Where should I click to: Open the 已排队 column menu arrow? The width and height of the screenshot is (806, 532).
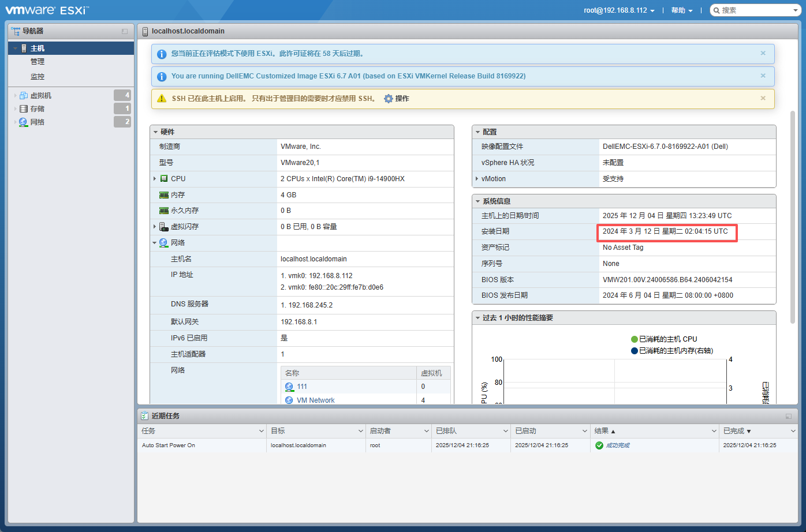coord(506,431)
